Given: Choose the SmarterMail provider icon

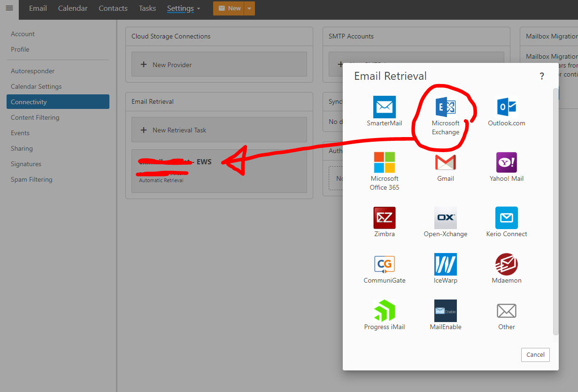Looking at the screenshot, I should coord(385,107).
